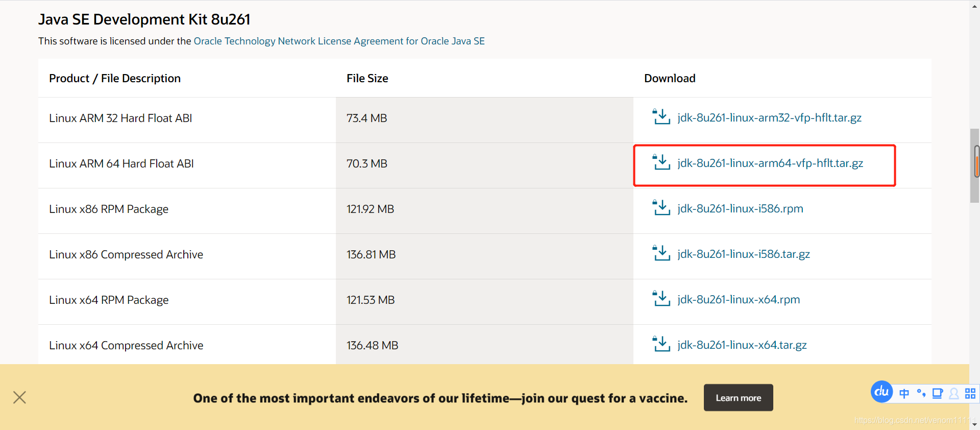Click the IME user account icon
The image size is (980, 430).
953,393
